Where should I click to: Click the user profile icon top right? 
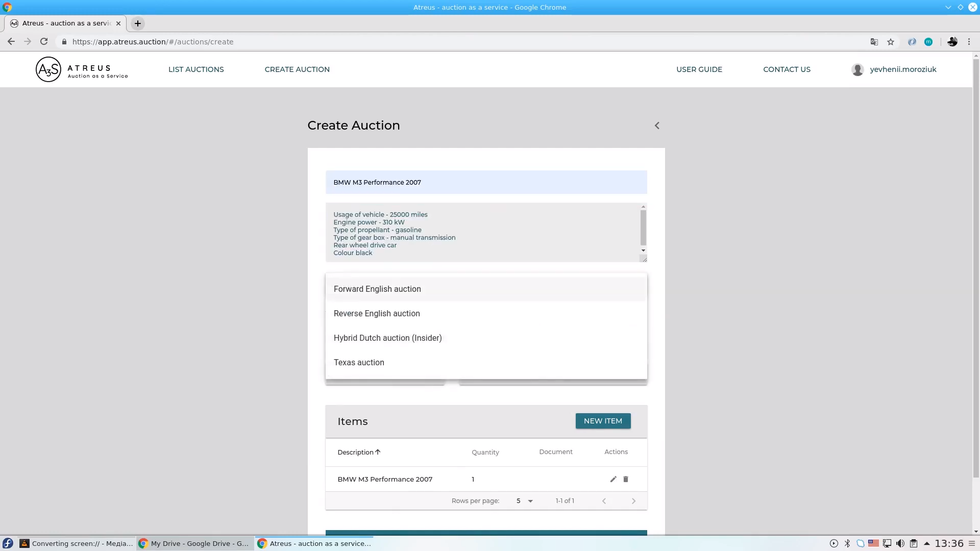857,69
